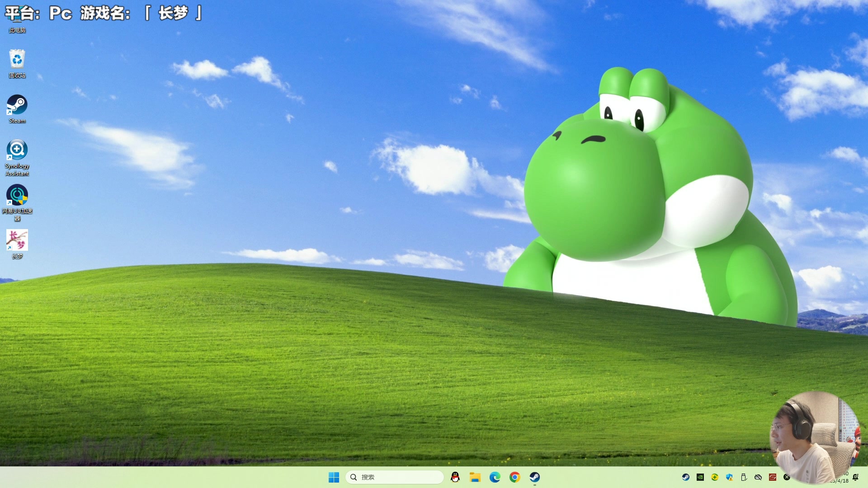
Task: Click the red square tray icon
Action: tap(773, 477)
